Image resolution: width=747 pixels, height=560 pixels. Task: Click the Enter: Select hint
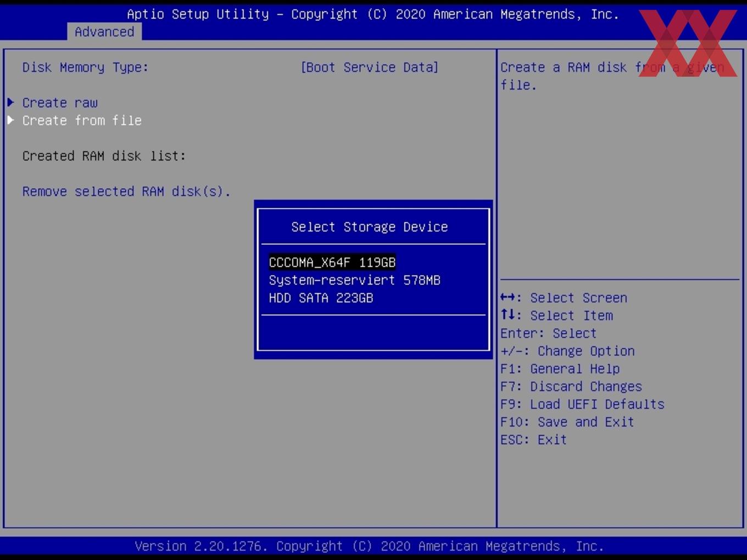[x=548, y=333]
